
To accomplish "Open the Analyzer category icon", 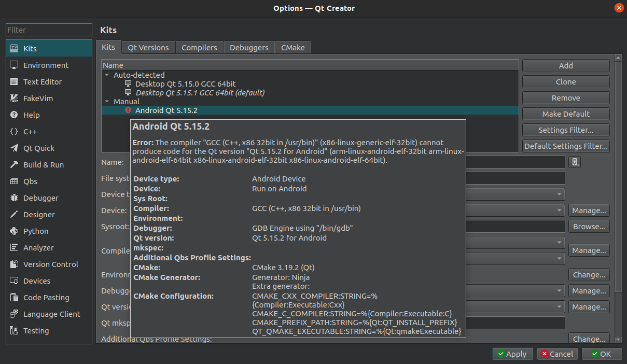I will tap(15, 247).
